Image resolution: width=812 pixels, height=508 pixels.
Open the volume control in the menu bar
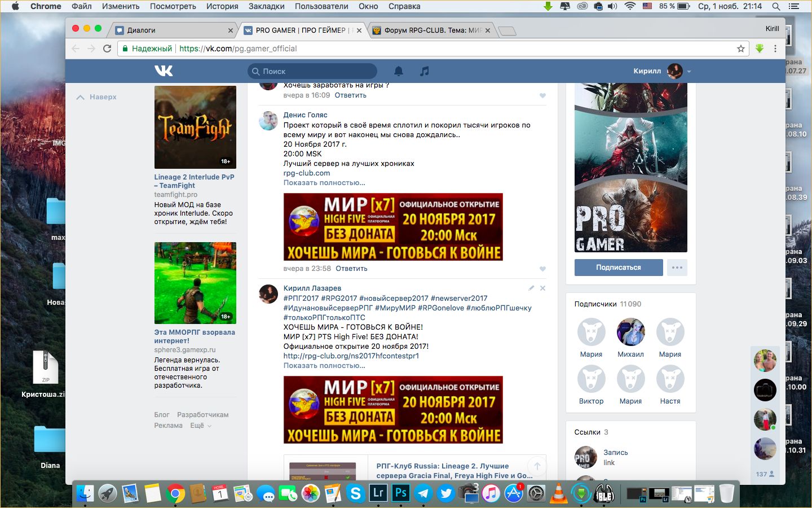point(613,6)
